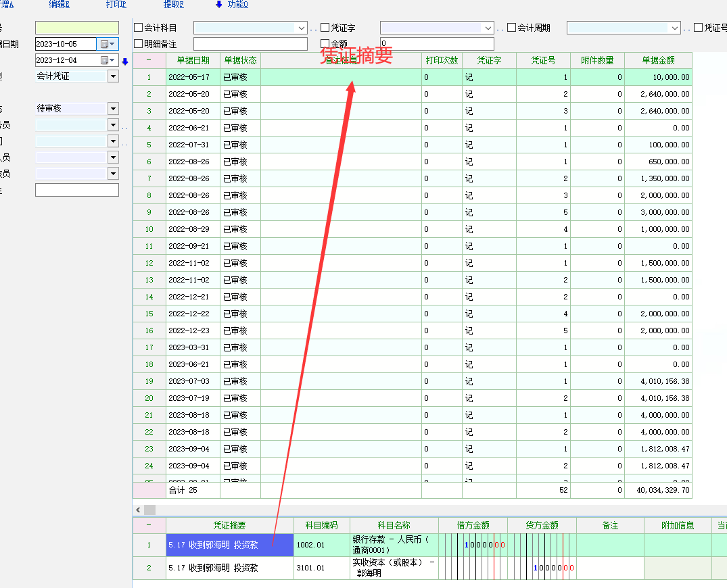Click the 明细备注 text input field
The width and height of the screenshot is (727, 588).
click(250, 44)
